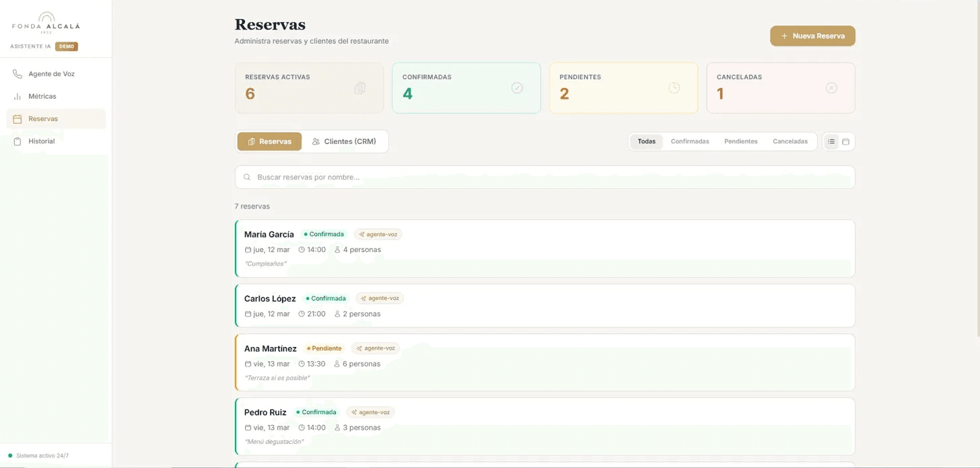Click the checkmark icon in Confirmadas card
This screenshot has height=468, width=980.
click(x=517, y=88)
